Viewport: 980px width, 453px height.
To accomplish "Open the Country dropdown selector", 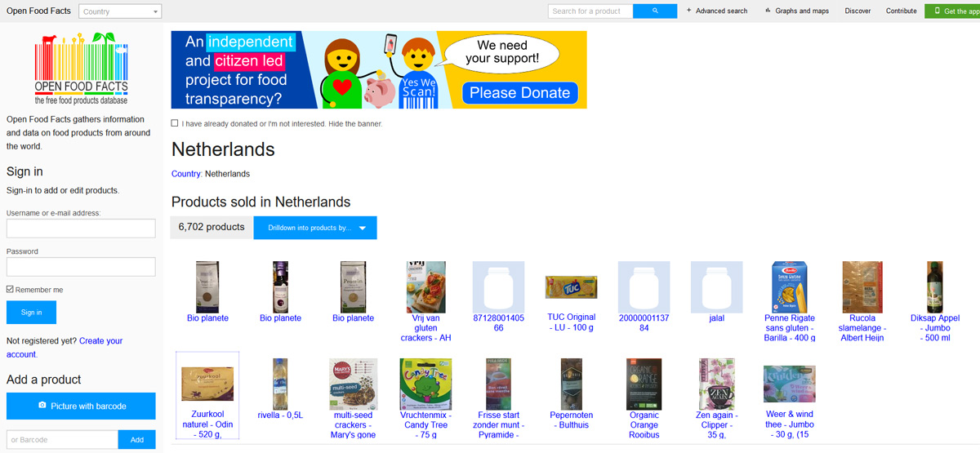I will tap(121, 11).
